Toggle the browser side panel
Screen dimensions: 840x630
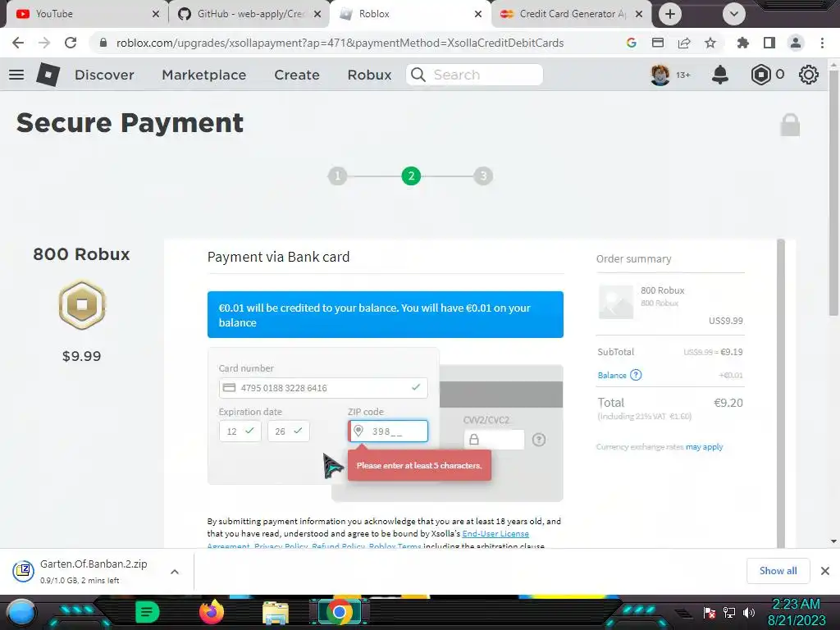click(x=769, y=43)
